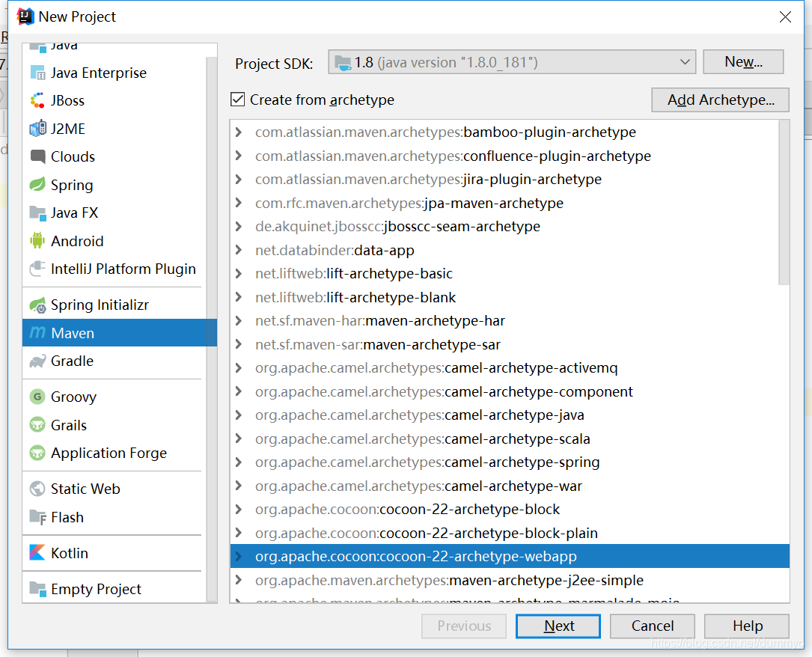Select Kotlin project type
The height and width of the screenshot is (657, 812).
[114, 552]
